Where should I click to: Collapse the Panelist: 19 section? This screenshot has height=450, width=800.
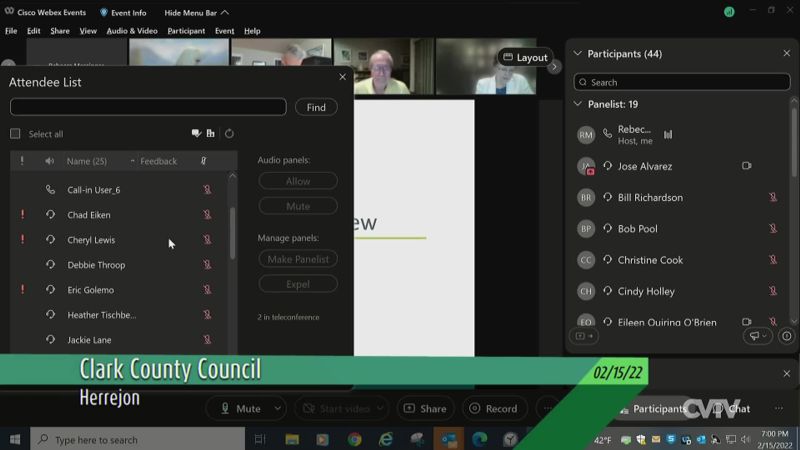578,104
